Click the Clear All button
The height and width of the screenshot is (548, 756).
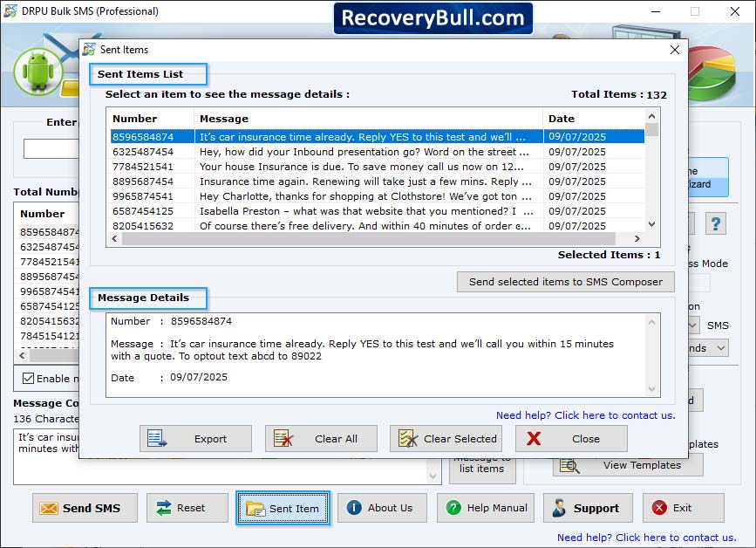coord(321,439)
